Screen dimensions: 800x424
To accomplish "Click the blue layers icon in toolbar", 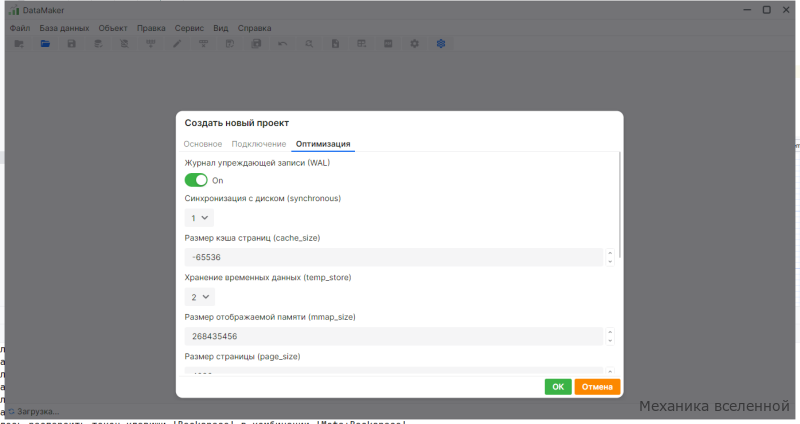I will [441, 44].
